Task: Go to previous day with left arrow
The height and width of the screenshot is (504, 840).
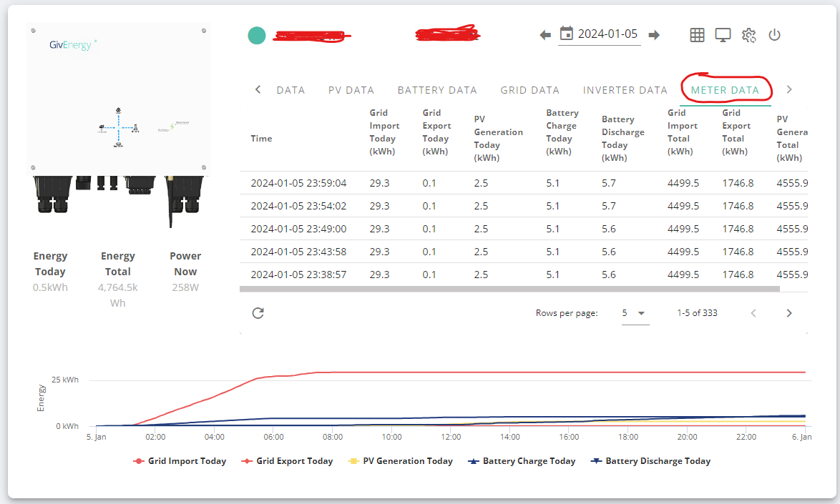Action: point(545,35)
